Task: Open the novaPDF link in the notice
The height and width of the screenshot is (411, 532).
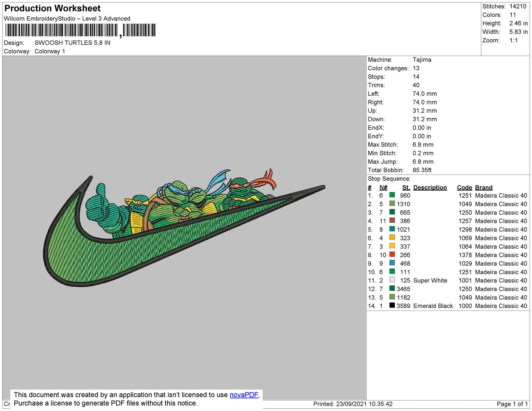Action: [244, 395]
